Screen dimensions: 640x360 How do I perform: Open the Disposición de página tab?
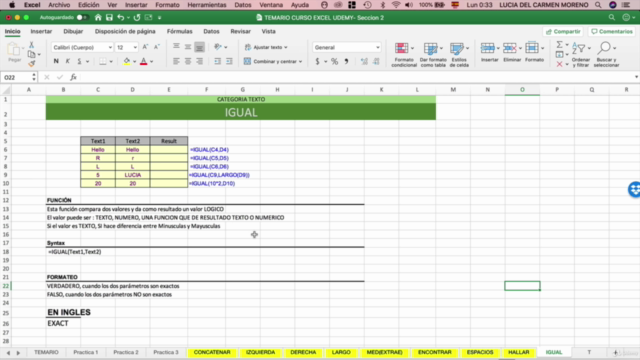pos(125,31)
